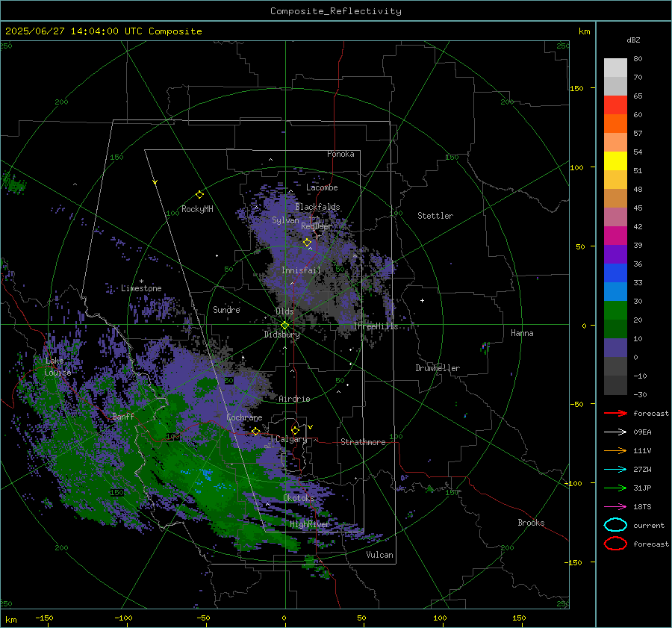672x628 pixels.
Task: Click the yellow radar center marker at Didsbury
Action: tap(285, 326)
